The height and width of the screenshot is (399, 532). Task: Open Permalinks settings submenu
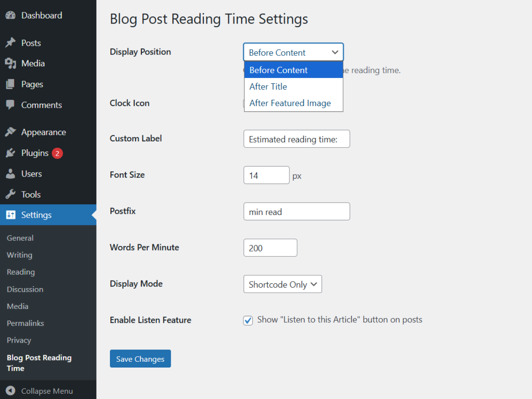click(25, 324)
